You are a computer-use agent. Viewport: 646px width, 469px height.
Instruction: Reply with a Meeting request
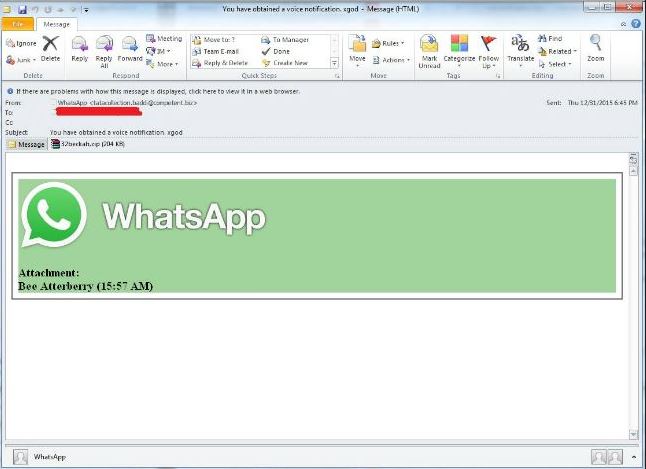point(164,38)
